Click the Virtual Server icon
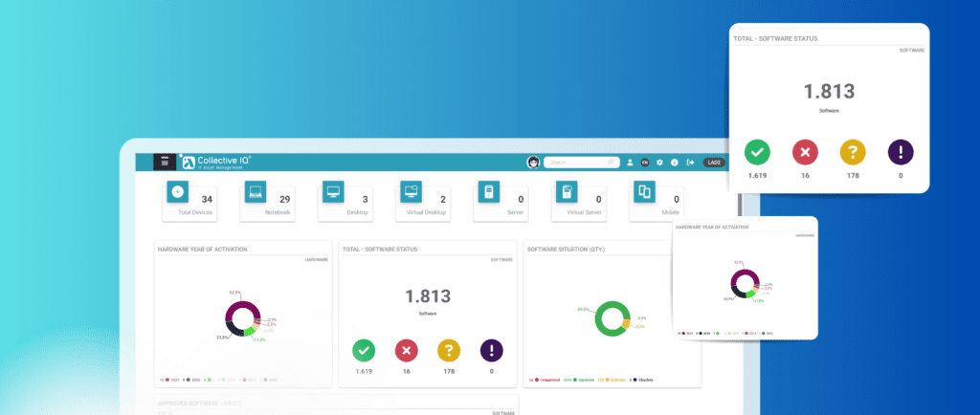980x415 pixels. click(567, 191)
